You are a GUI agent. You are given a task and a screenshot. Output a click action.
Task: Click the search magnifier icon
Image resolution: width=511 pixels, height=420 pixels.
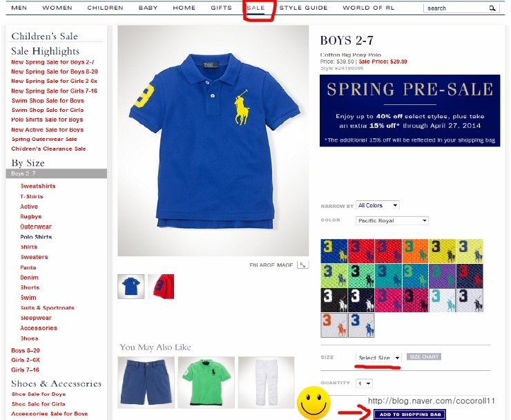point(492,8)
